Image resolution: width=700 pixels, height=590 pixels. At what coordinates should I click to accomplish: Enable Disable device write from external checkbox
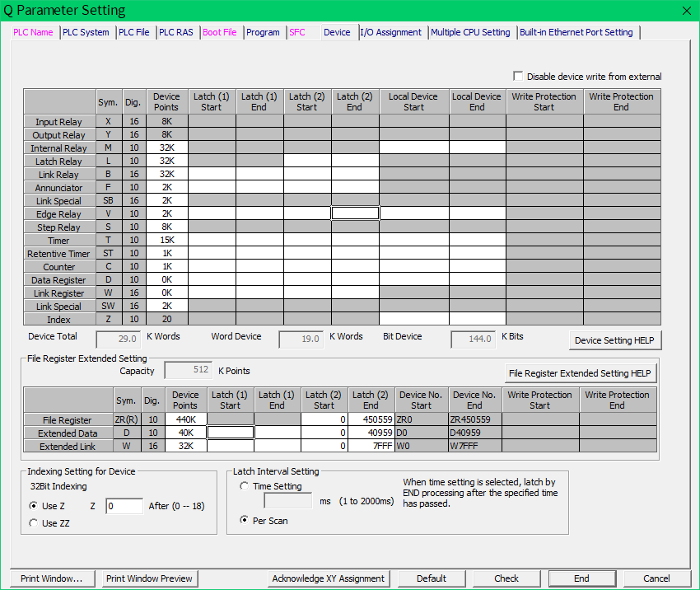(518, 76)
